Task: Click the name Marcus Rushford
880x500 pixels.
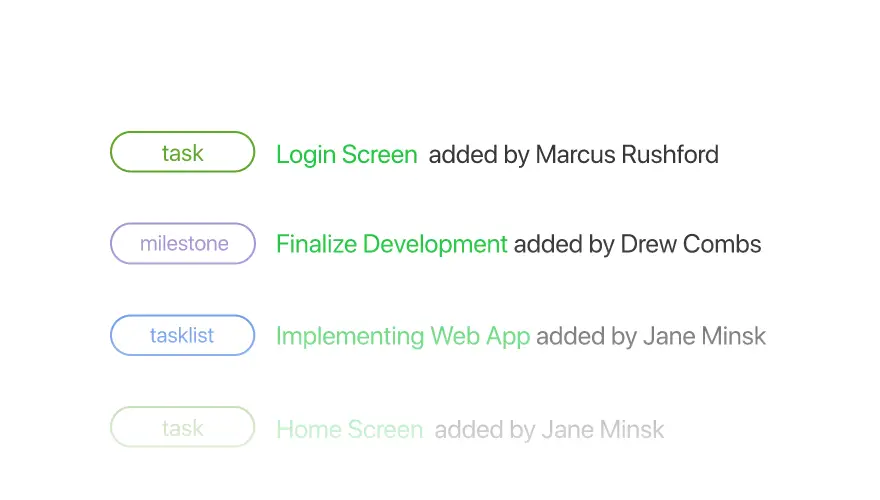Action: (x=627, y=154)
